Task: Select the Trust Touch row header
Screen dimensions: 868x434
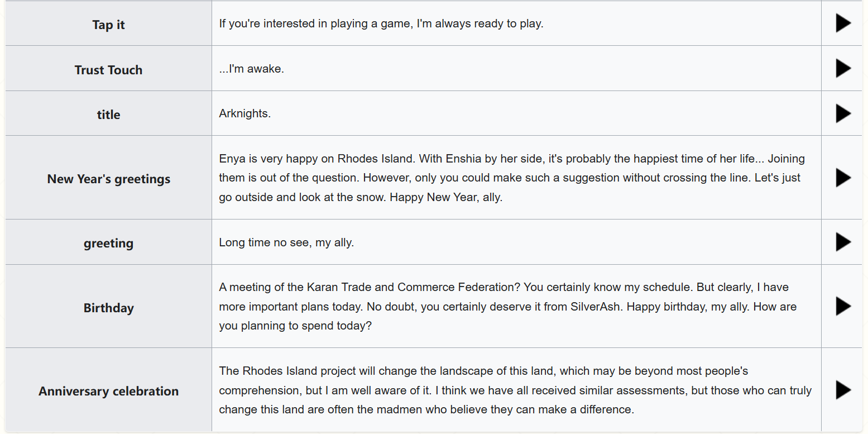Action: coord(109,69)
